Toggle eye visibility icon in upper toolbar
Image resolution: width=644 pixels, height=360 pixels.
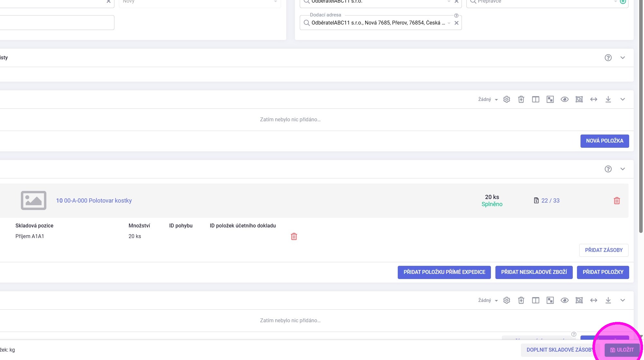point(565,99)
